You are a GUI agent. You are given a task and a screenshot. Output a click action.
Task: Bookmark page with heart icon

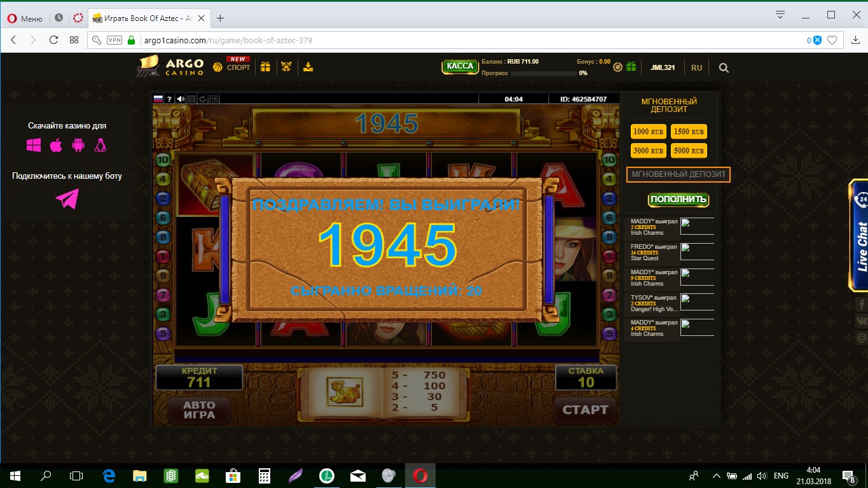832,40
